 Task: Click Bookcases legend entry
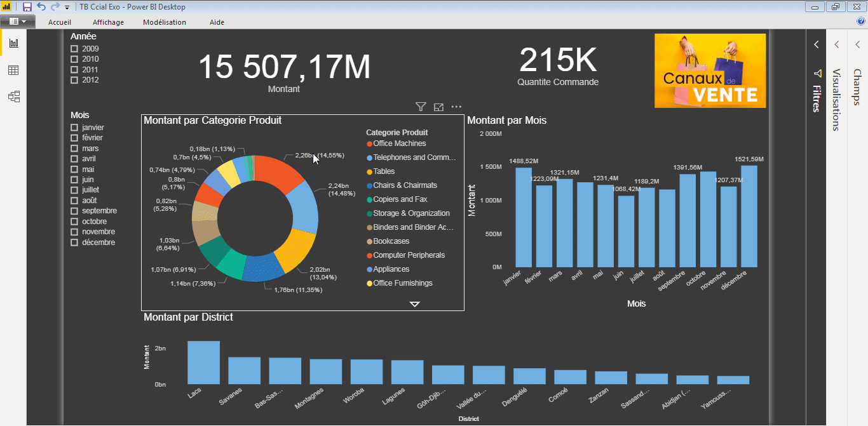[x=388, y=241]
